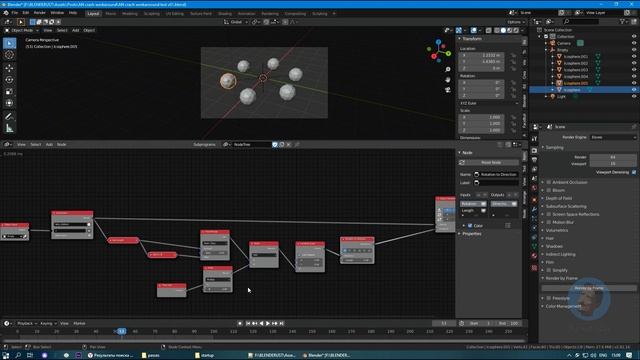Select the Scale tool
The height and width of the screenshot is (360, 640).
9,92
